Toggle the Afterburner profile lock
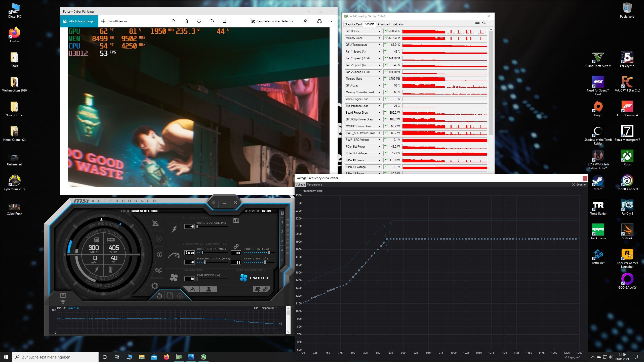Screen dimensions: 644x362 [282, 213]
